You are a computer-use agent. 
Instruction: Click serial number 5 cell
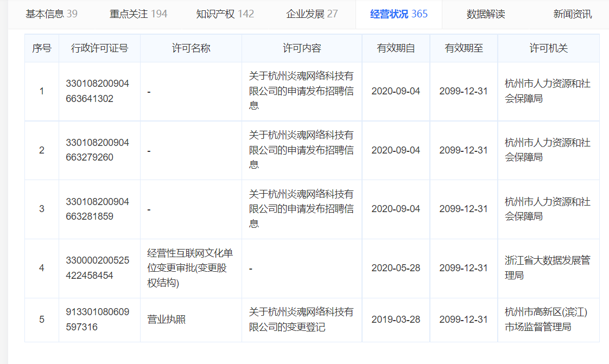[x=42, y=320]
